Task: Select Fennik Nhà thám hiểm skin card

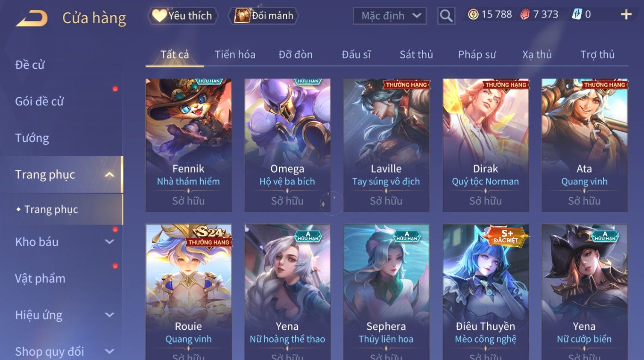Action: pyautogui.click(x=188, y=145)
